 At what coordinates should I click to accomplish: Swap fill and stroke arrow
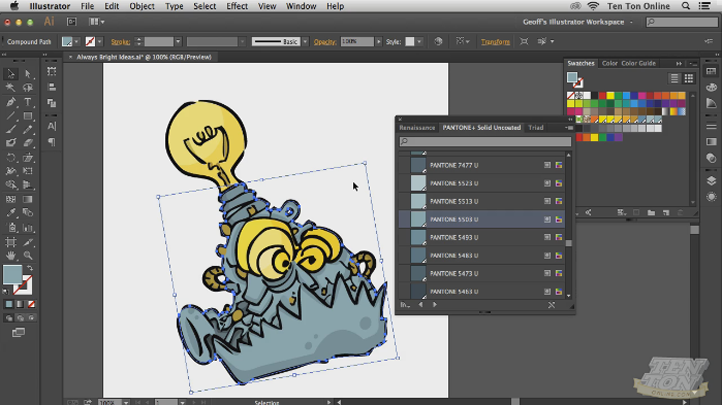point(30,268)
